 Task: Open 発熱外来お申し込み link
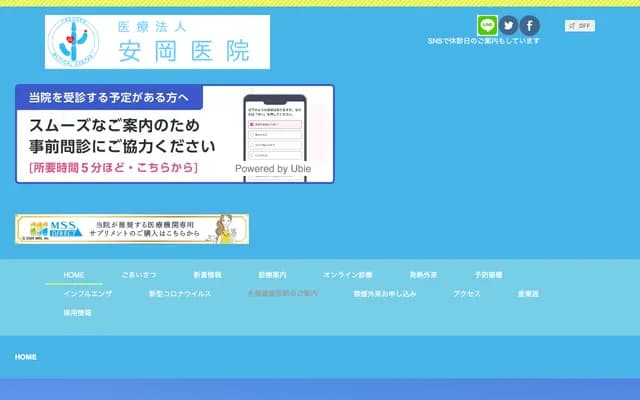pos(385,294)
